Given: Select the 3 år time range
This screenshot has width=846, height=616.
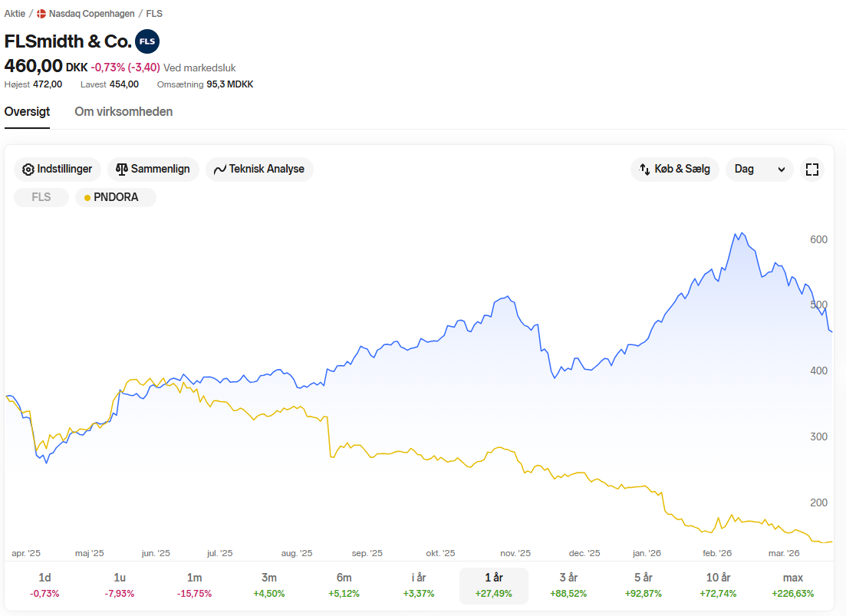Looking at the screenshot, I should pyautogui.click(x=568, y=585).
